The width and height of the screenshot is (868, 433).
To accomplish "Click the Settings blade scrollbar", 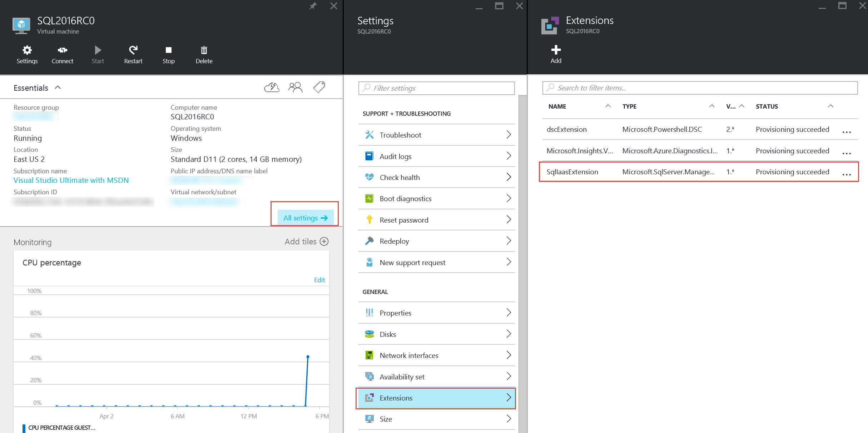I will point(522,264).
